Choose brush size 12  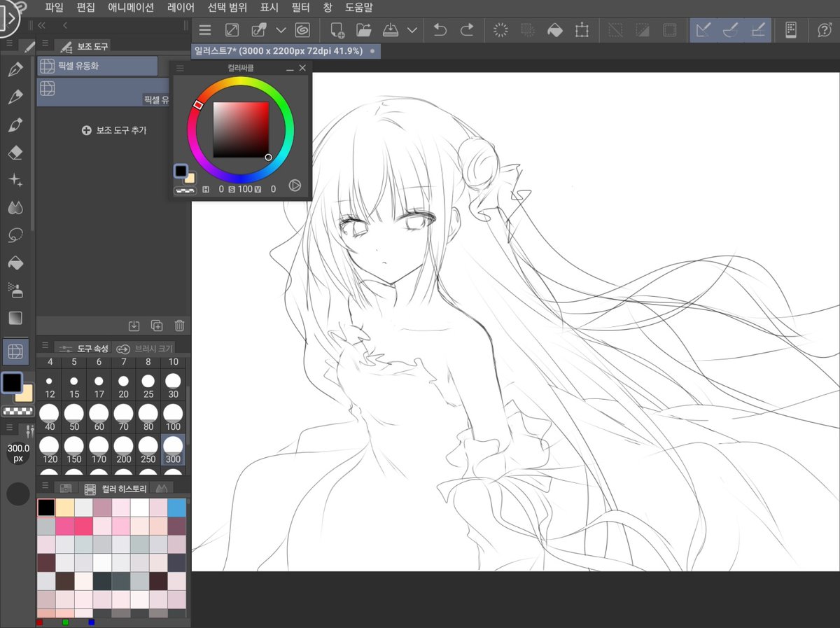pyautogui.click(x=49, y=385)
